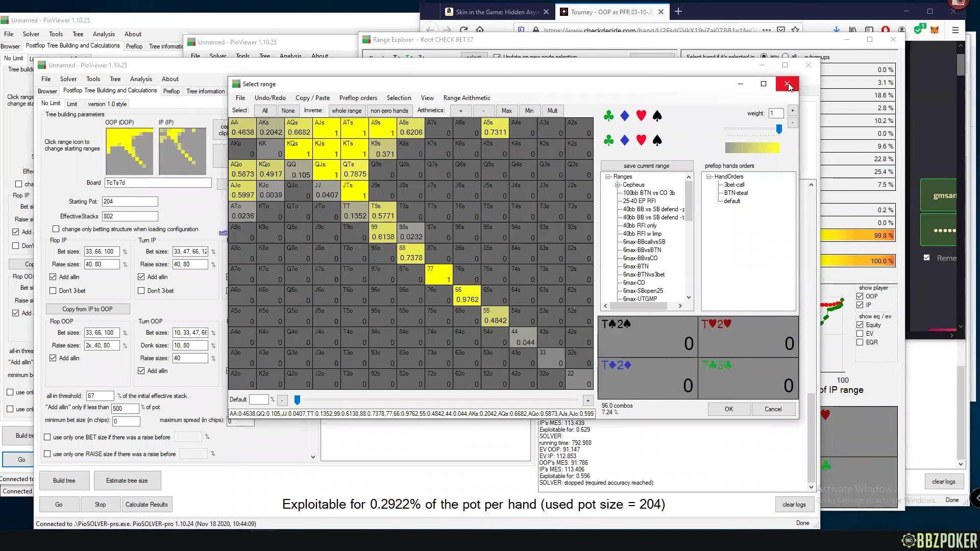Click the AKs cell in range matrix

(271, 128)
